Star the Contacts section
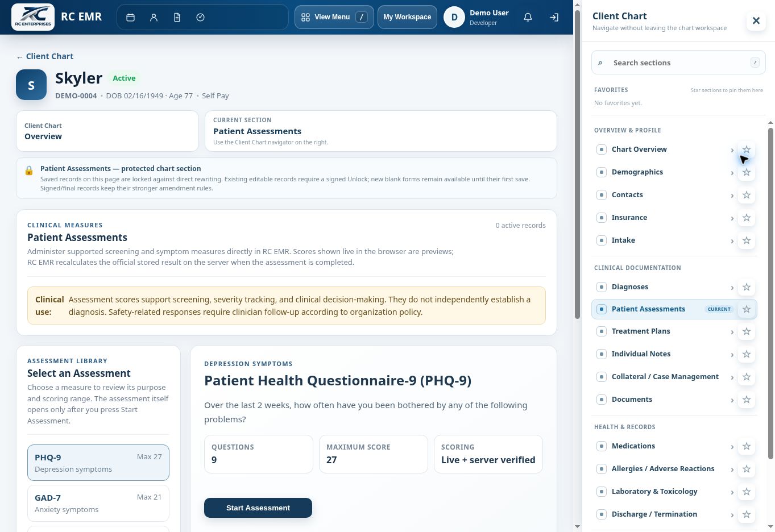 pyautogui.click(x=747, y=195)
